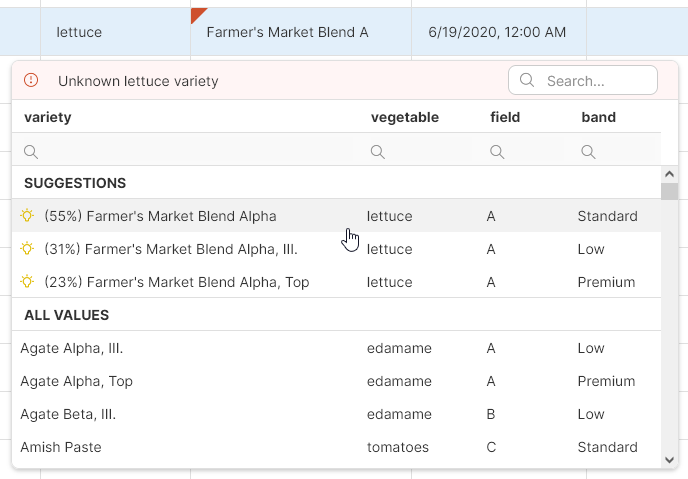Viewport: 688px width, 479px height.
Task: Pick Agate Beta, Ill. edamame row
Action: (68, 414)
